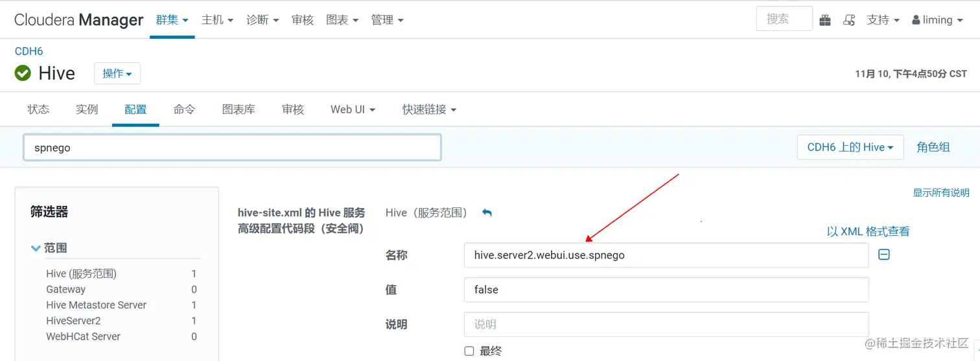Select the 配置 tab
Screen dimensions: 980x361
135,110
